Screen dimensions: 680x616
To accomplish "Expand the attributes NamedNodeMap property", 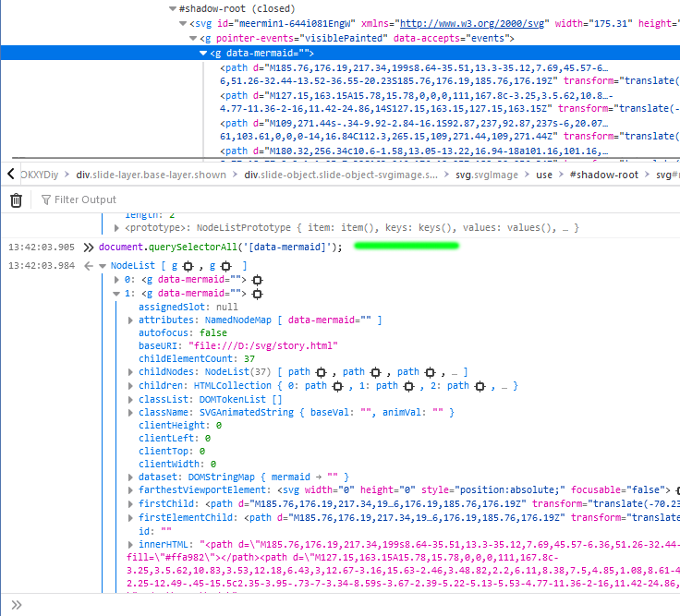I will point(130,320).
